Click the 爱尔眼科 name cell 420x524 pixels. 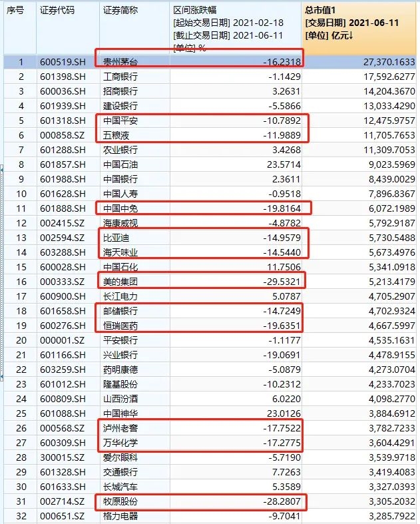coord(120,457)
